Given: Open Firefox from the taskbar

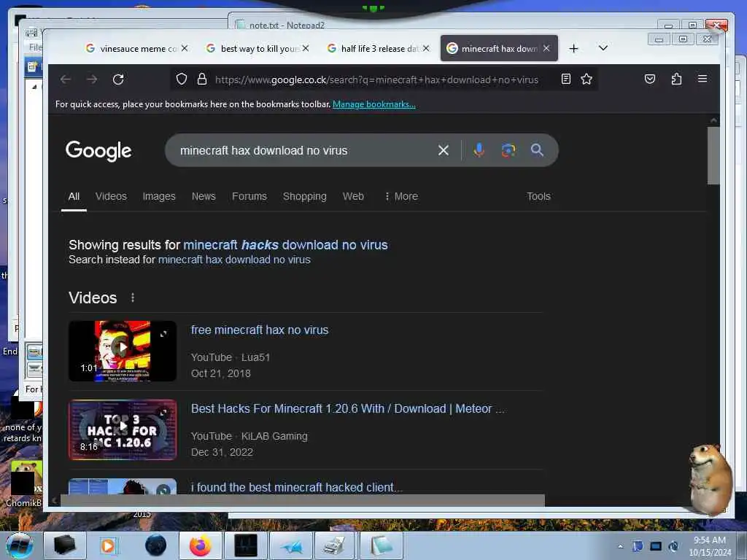Looking at the screenshot, I should point(200,545).
